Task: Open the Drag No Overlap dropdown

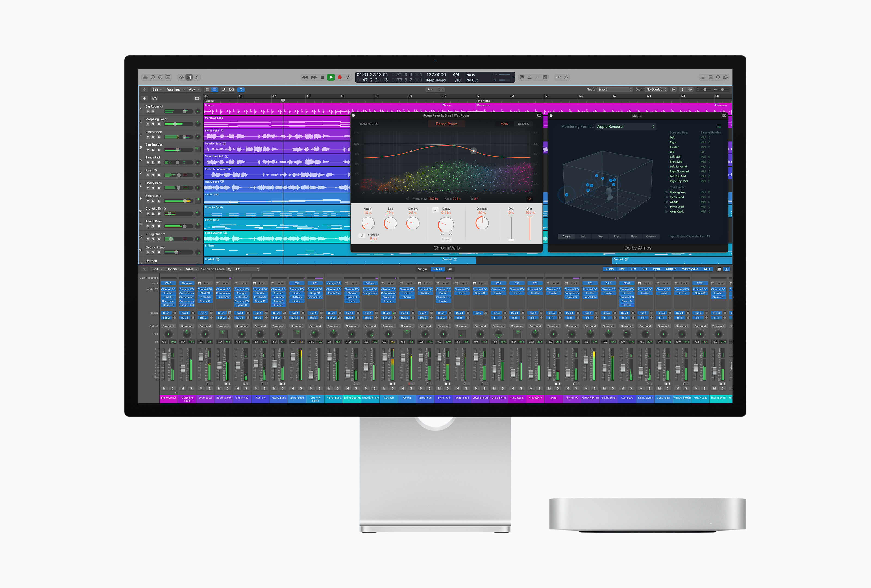Action: pos(657,90)
